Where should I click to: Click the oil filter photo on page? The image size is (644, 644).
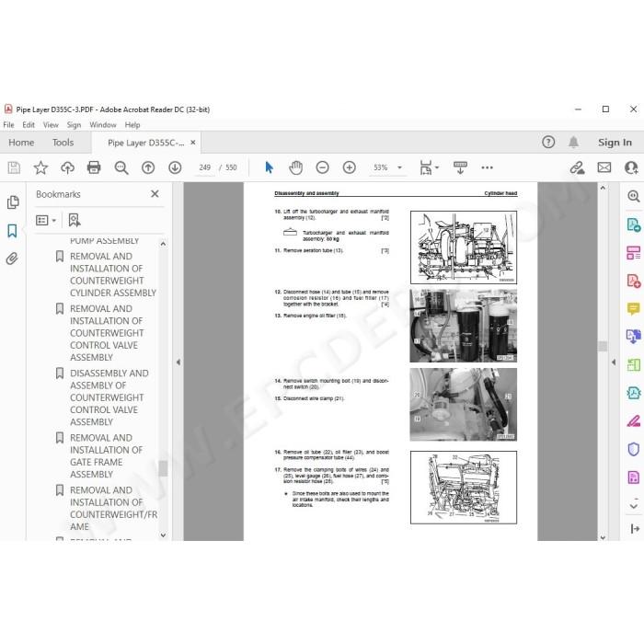point(464,326)
